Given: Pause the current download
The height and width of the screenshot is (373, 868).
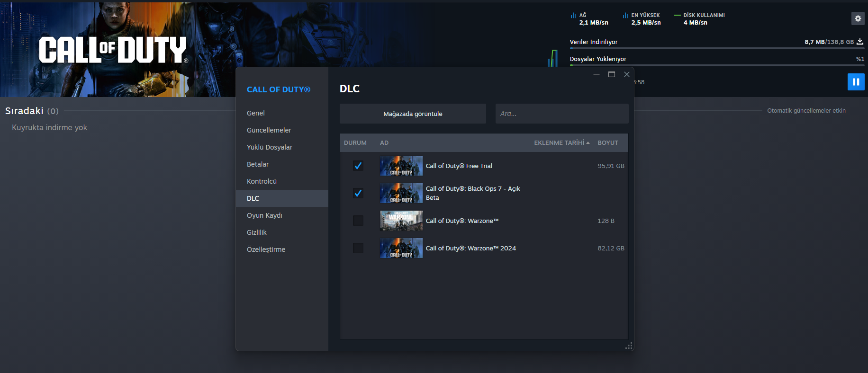Looking at the screenshot, I should [x=856, y=82].
